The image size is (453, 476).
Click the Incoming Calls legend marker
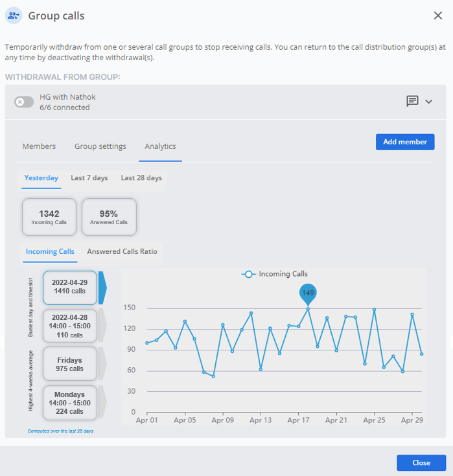(248, 274)
